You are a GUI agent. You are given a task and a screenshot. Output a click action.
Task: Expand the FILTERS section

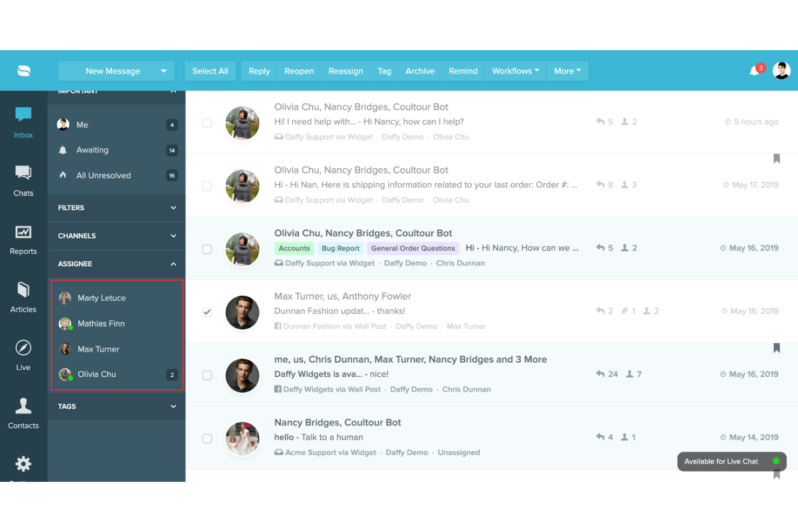(116, 208)
